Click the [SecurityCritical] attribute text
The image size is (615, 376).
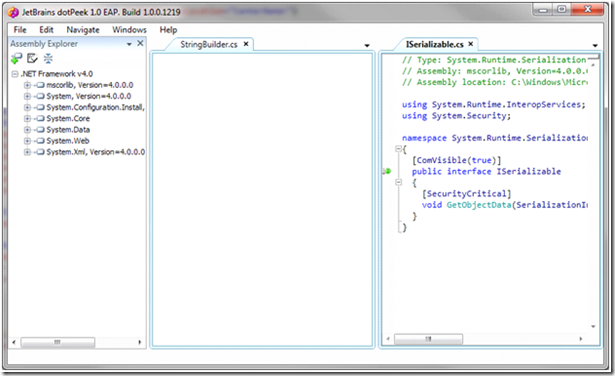466,194
